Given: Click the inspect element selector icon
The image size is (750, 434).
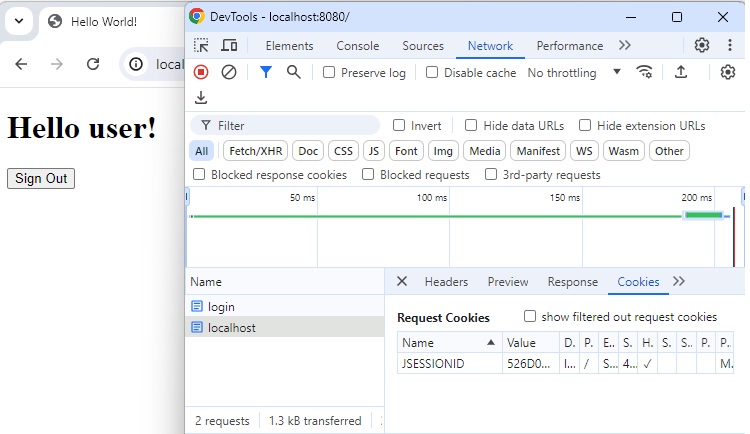Looking at the screenshot, I should [x=201, y=45].
